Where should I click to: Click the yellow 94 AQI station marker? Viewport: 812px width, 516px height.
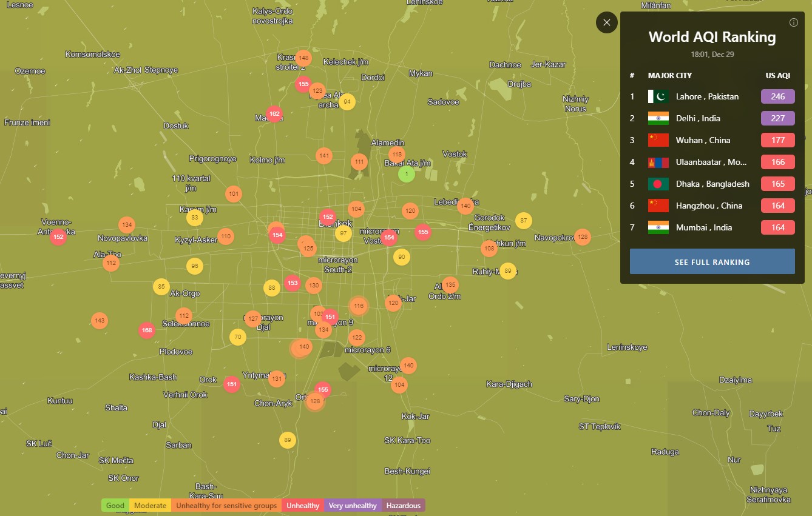pos(347,101)
